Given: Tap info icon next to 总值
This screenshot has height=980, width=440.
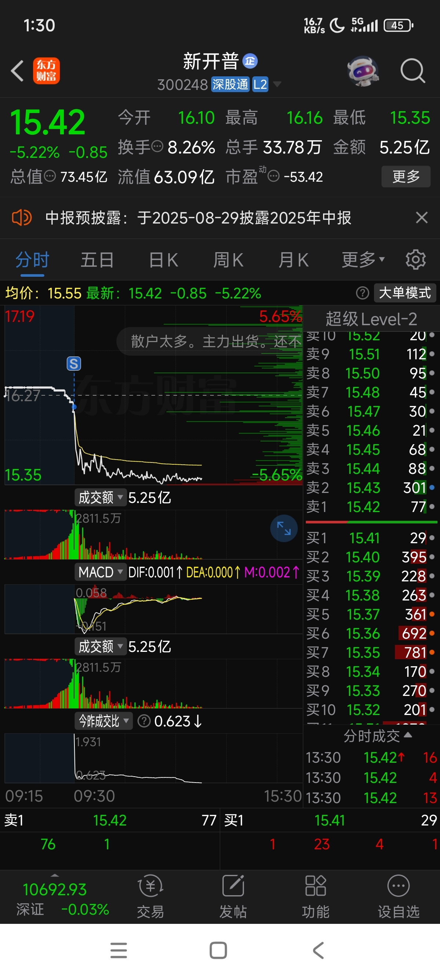Looking at the screenshot, I should point(50,176).
